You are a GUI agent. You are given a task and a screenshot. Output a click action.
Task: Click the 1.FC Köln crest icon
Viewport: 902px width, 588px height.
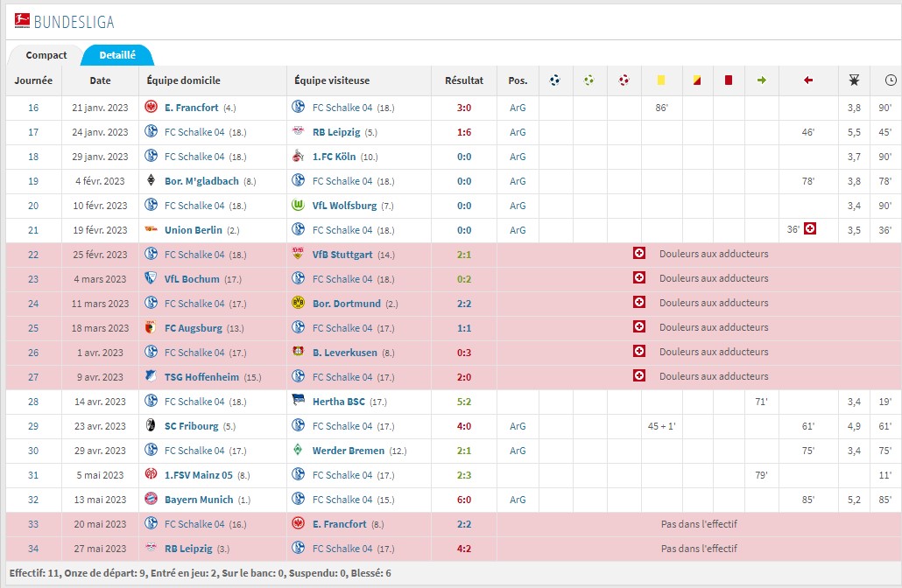[298, 156]
